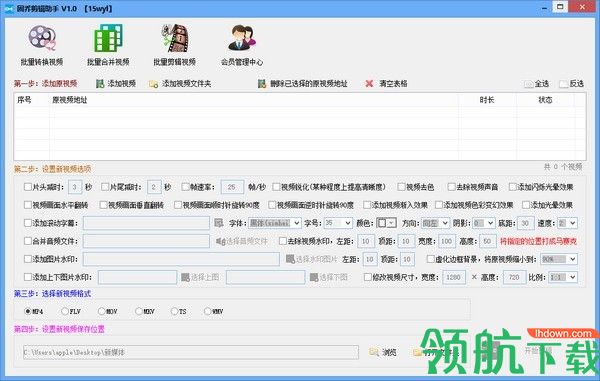Select the MKV format radio button

(139, 311)
